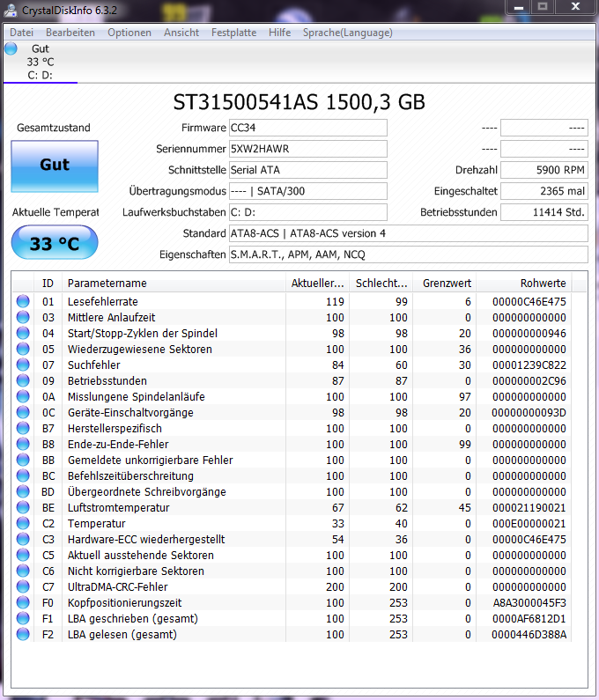Click the Schlecht... column header
Screen dimensions: 599x700
[381, 283]
